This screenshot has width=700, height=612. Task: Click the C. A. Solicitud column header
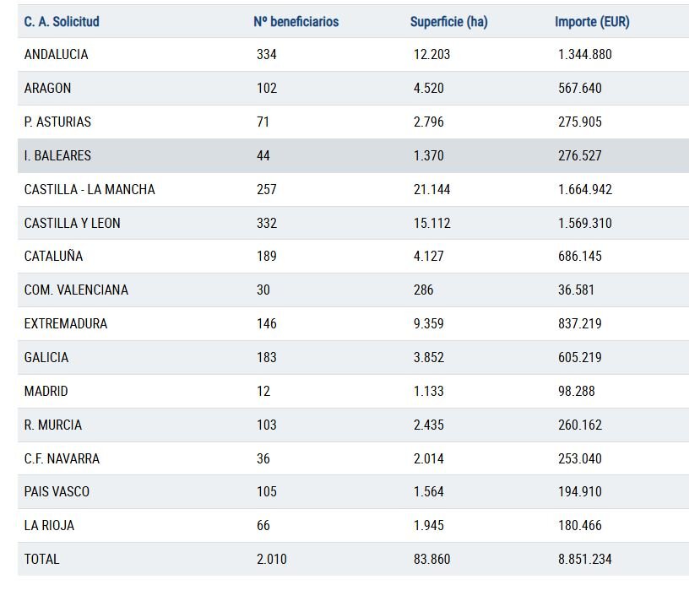pyautogui.click(x=62, y=21)
